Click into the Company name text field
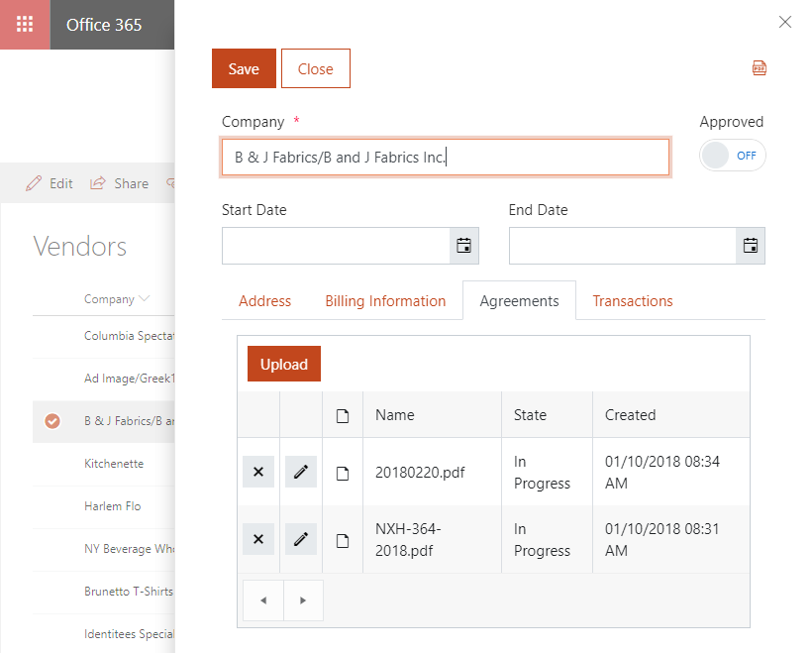Image resolution: width=812 pixels, height=653 pixels. click(x=445, y=158)
